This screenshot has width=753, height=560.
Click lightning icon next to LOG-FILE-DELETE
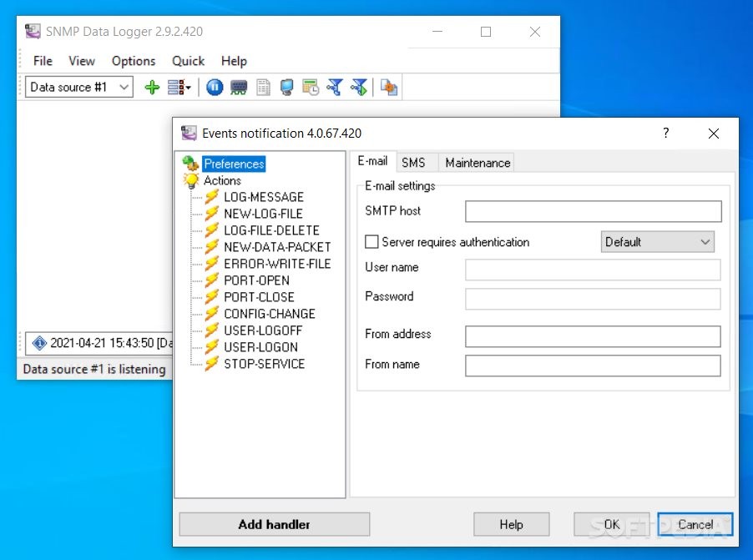(x=212, y=230)
